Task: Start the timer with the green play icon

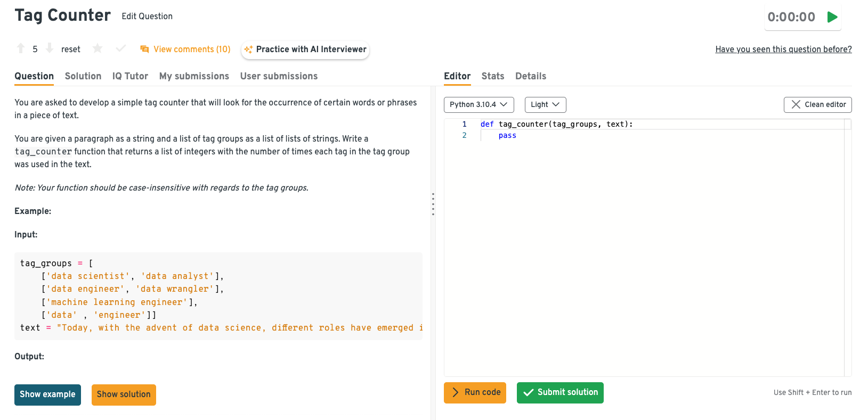Action: (x=832, y=17)
